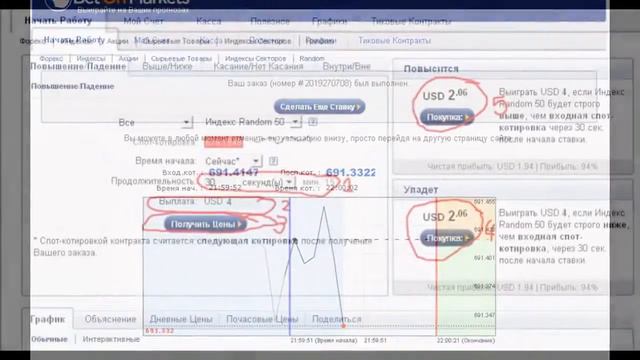Click help icon beside Индекс Random 50

pyautogui.click(x=313, y=122)
